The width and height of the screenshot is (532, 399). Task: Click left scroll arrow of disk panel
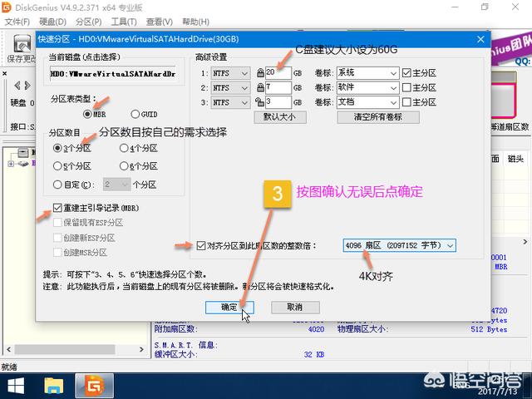(8, 349)
